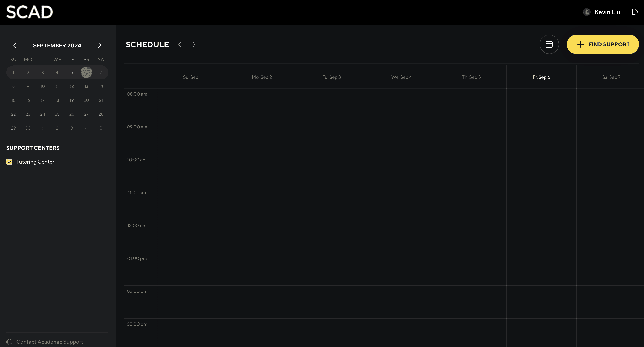Click plus icon on Find Support
The width and height of the screenshot is (644, 347).
[581, 44]
